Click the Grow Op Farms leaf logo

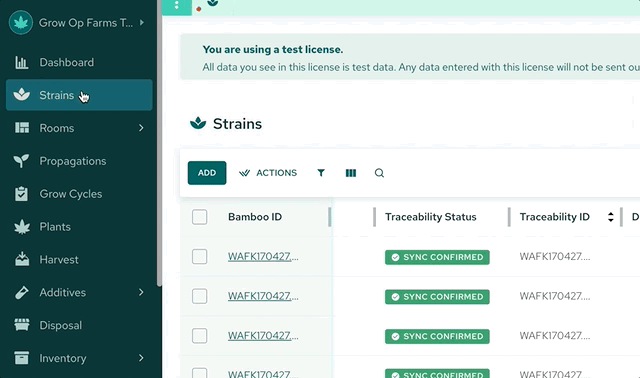pos(21,22)
